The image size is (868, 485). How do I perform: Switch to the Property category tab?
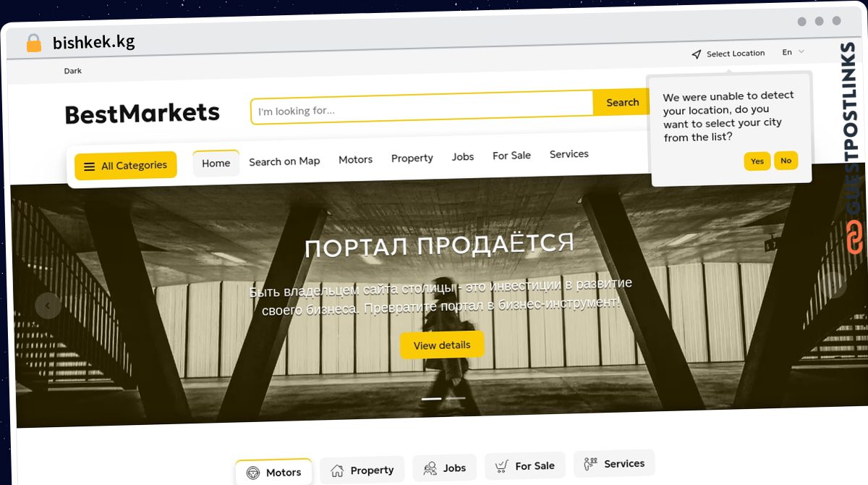point(362,471)
